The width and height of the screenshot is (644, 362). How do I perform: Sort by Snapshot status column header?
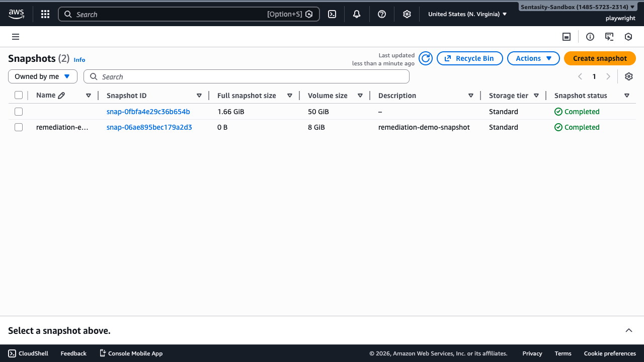point(581,96)
